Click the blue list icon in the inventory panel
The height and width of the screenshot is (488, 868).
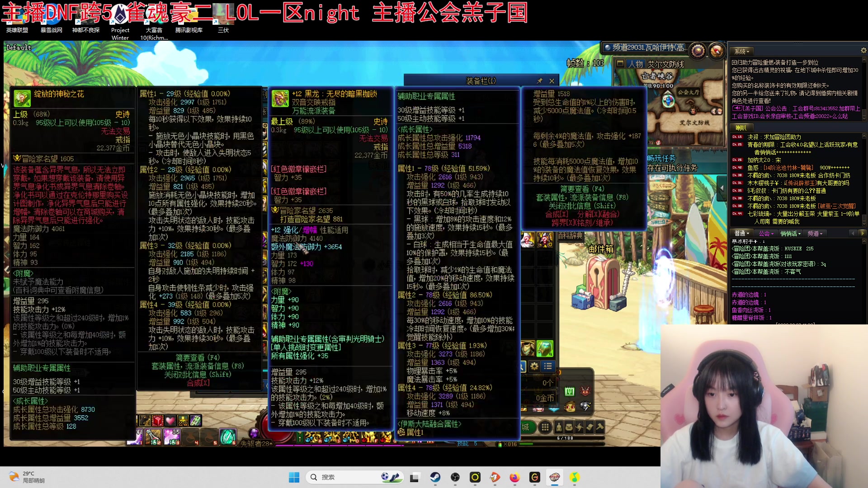548,366
